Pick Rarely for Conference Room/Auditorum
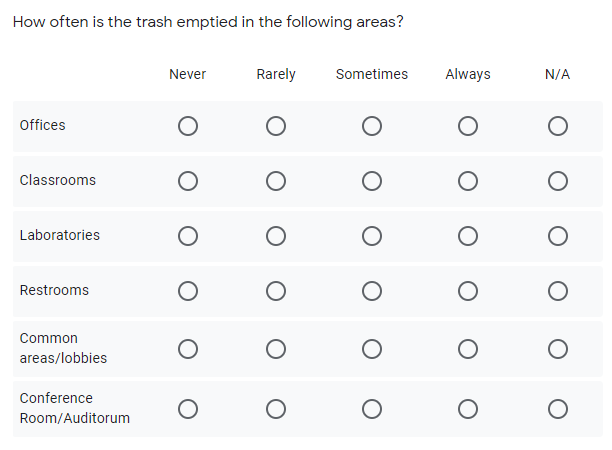The height and width of the screenshot is (450, 612). (276, 409)
